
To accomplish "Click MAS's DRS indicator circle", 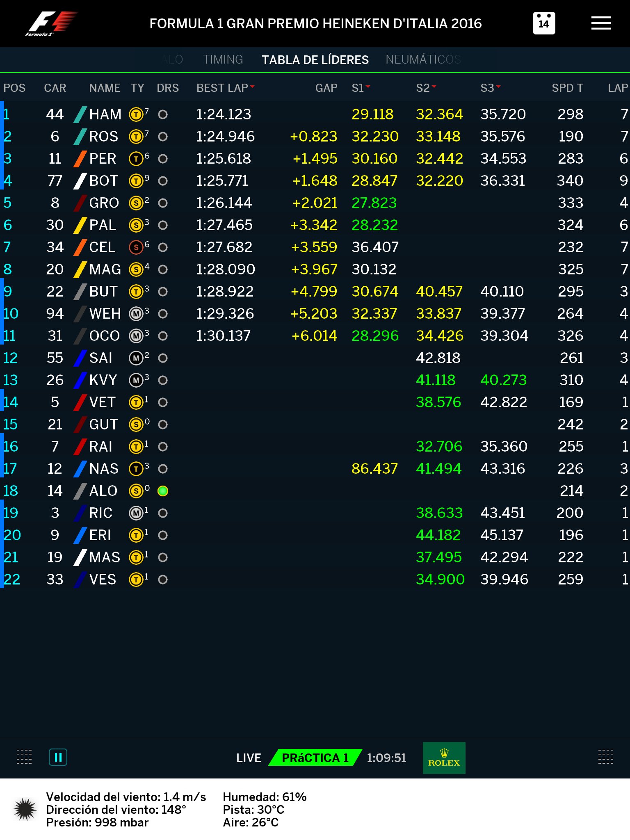I will click(163, 557).
